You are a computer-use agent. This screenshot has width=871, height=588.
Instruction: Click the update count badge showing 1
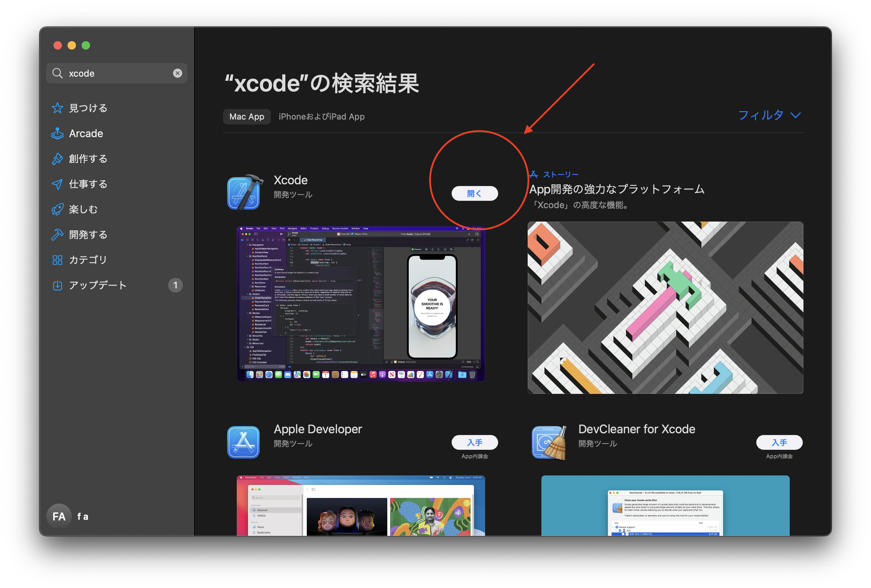point(175,285)
